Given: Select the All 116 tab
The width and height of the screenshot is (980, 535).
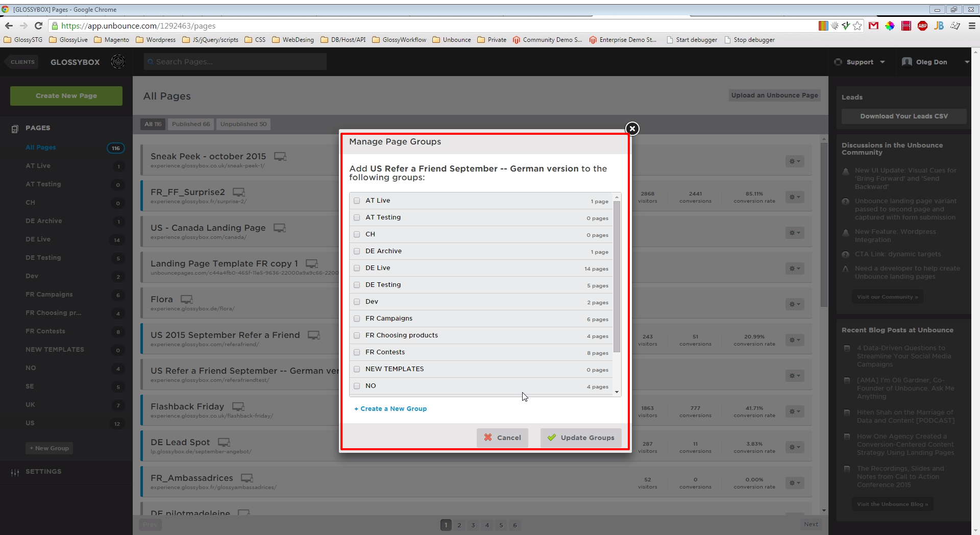Looking at the screenshot, I should (153, 124).
